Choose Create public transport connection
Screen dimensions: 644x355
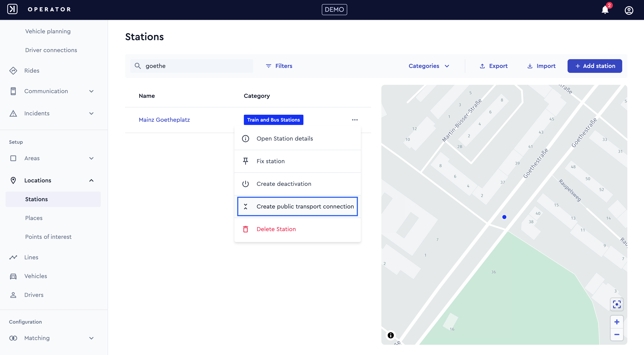297,207
